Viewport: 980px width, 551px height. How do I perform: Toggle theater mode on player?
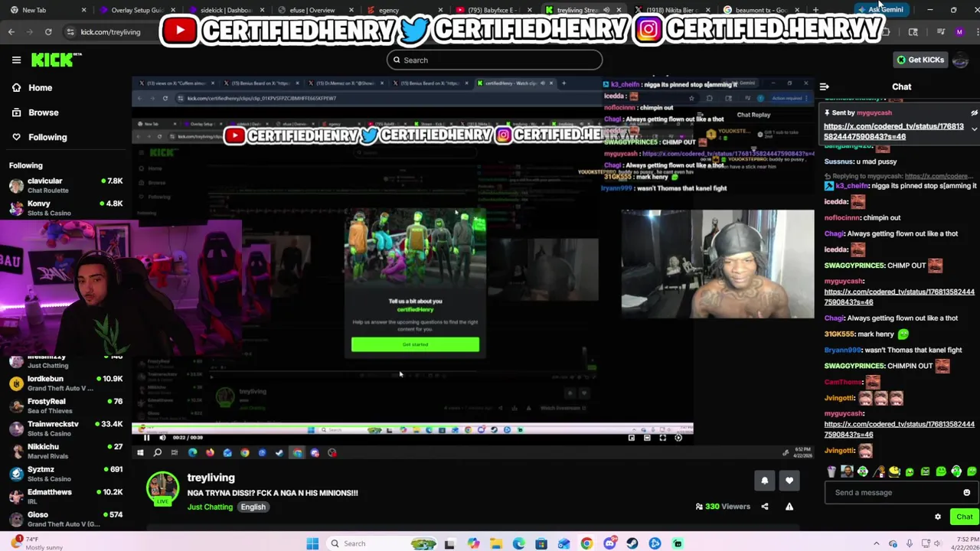pos(647,438)
